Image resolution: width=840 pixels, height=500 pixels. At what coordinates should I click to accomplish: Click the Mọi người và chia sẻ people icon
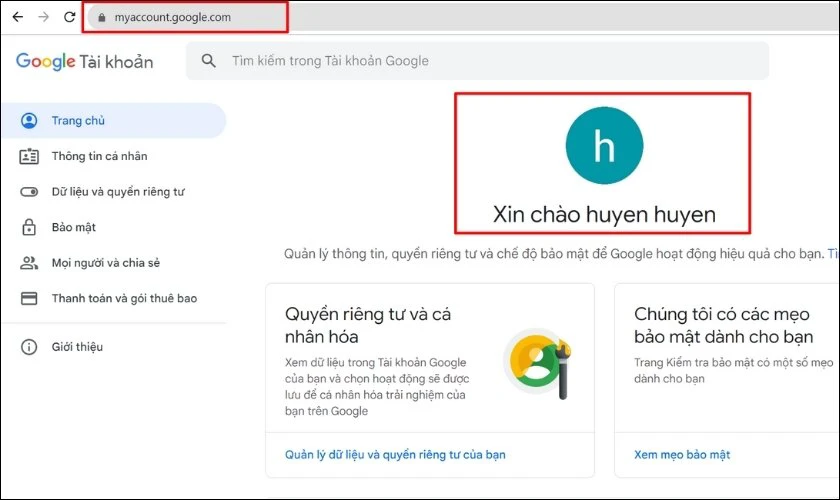[x=29, y=263]
